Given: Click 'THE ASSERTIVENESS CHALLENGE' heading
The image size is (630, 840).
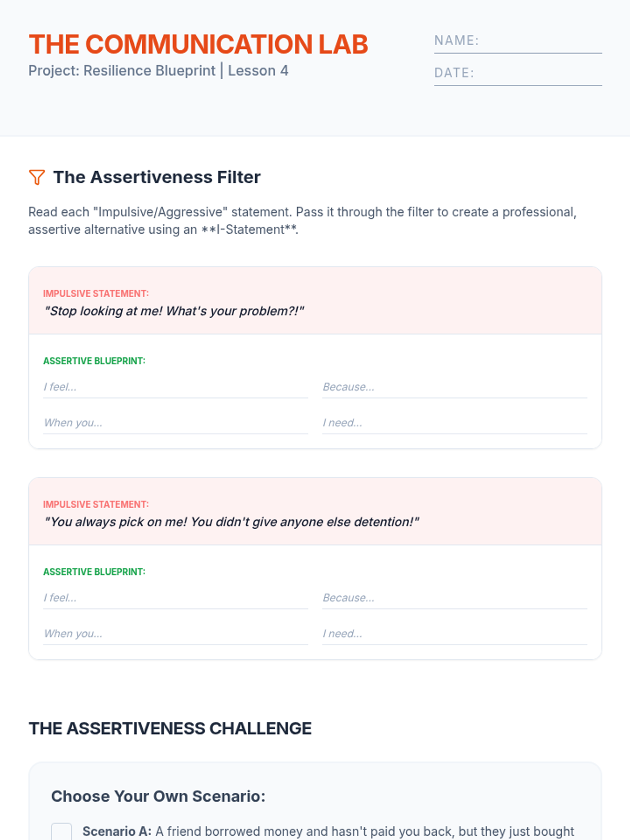Looking at the screenshot, I should point(170,729).
